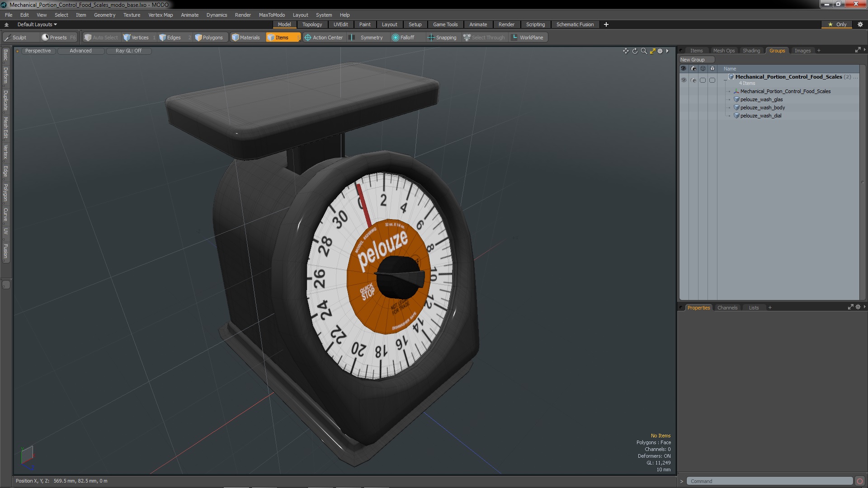Maximize viewport with yellow arrows icon
Image resolution: width=868 pixels, height=488 pixels.
[652, 51]
